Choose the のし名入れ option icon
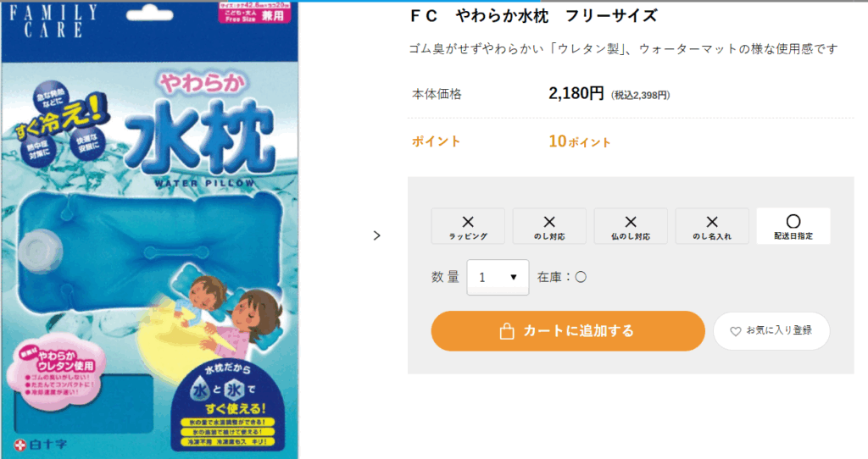Screen dimensions: 868x459 pos(712,222)
